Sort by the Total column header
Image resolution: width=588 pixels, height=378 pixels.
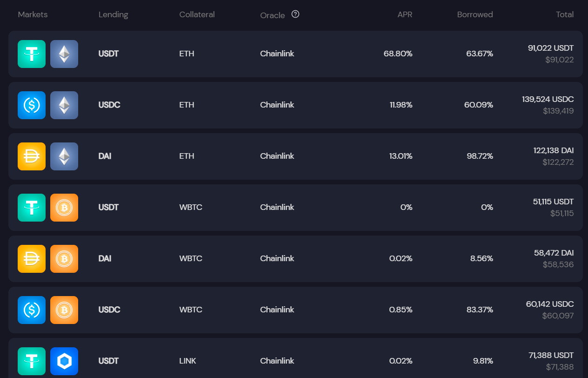[x=565, y=14]
